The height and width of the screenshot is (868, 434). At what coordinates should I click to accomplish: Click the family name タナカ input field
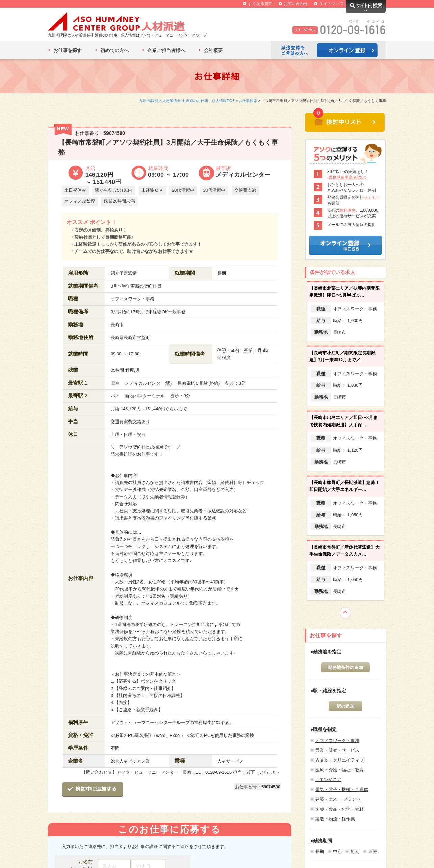(x=114, y=863)
